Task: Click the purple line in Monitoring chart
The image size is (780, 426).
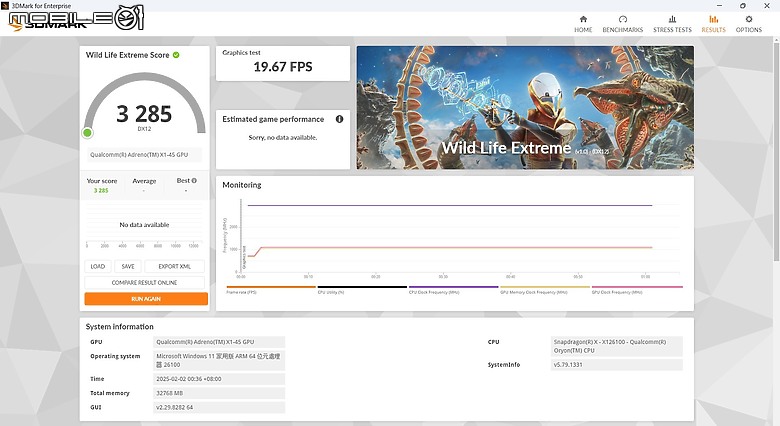Action: coord(450,205)
